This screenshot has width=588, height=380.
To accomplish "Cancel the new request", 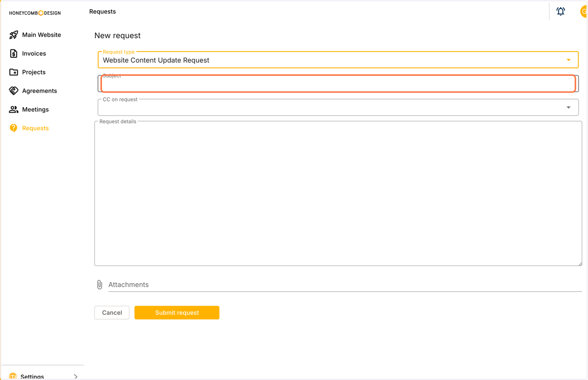I will point(112,312).
